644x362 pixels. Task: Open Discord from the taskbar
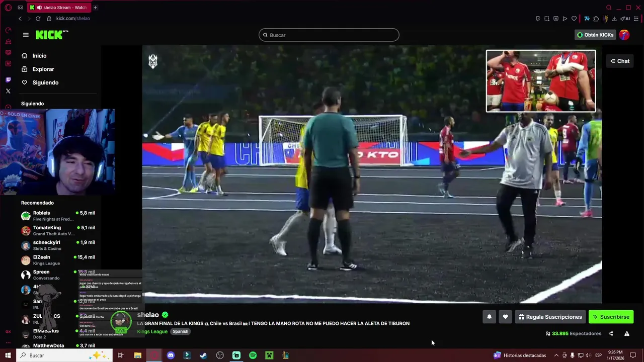171,355
